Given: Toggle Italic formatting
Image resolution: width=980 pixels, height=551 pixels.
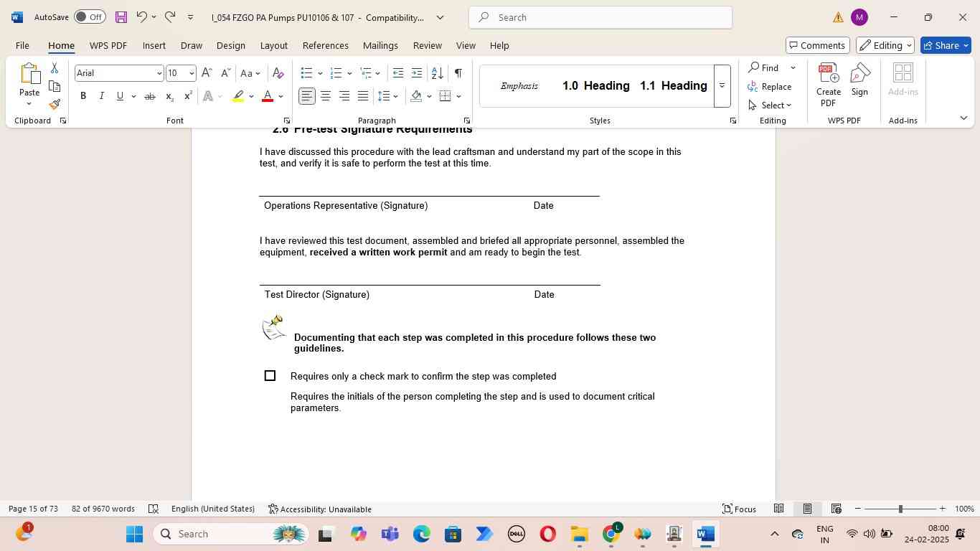Looking at the screenshot, I should click(x=101, y=96).
